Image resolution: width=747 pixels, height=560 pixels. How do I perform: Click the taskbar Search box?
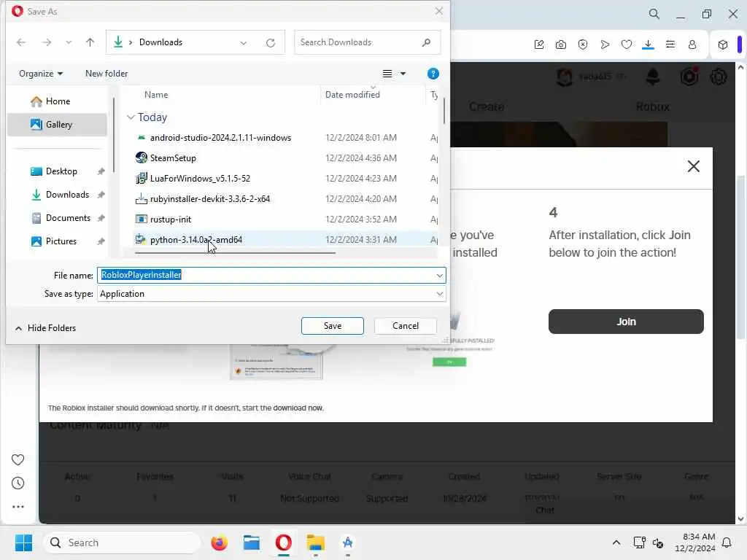point(122,542)
